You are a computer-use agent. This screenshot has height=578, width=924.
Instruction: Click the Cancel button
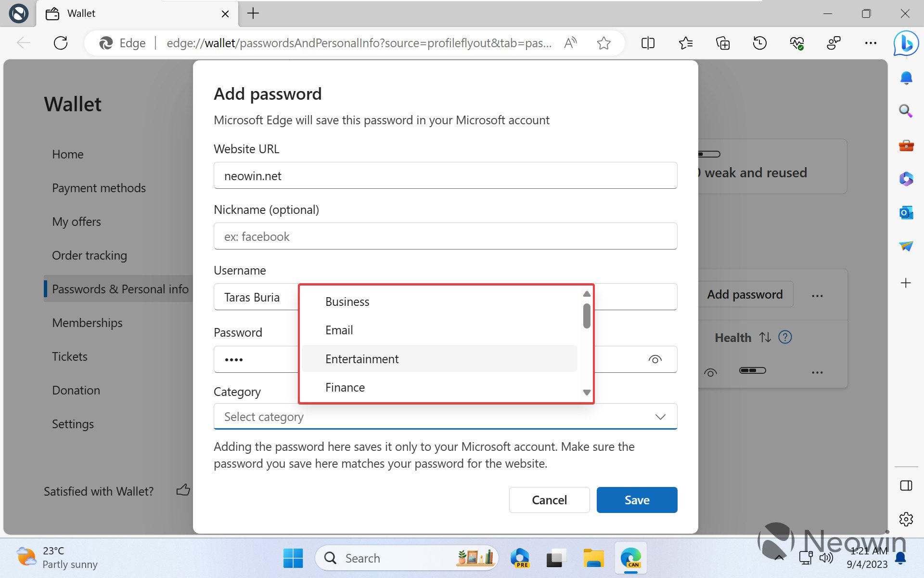(549, 500)
